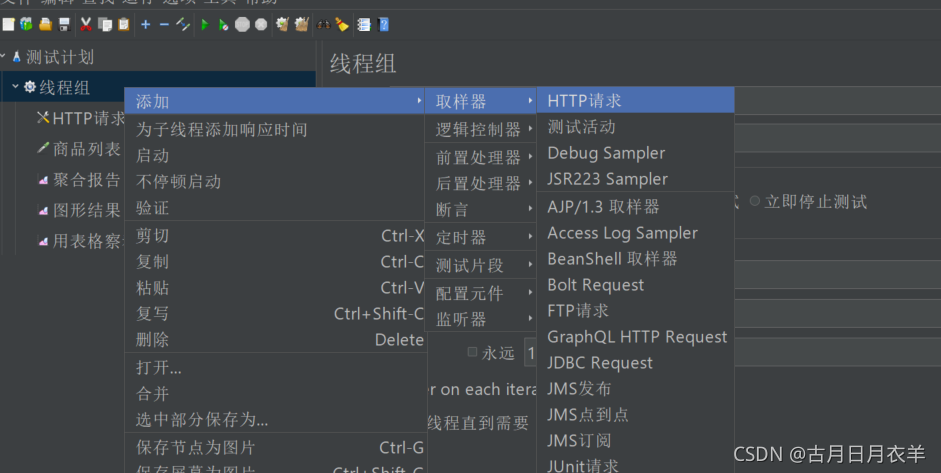Expand the 配置元件 submenu
Viewport: 941px width, 473px height.
click(480, 293)
